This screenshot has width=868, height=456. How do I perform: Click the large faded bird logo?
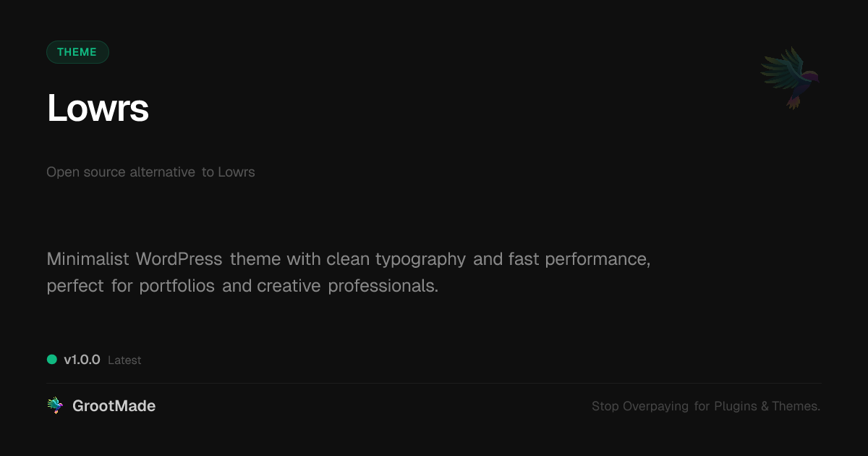pyautogui.click(x=789, y=77)
